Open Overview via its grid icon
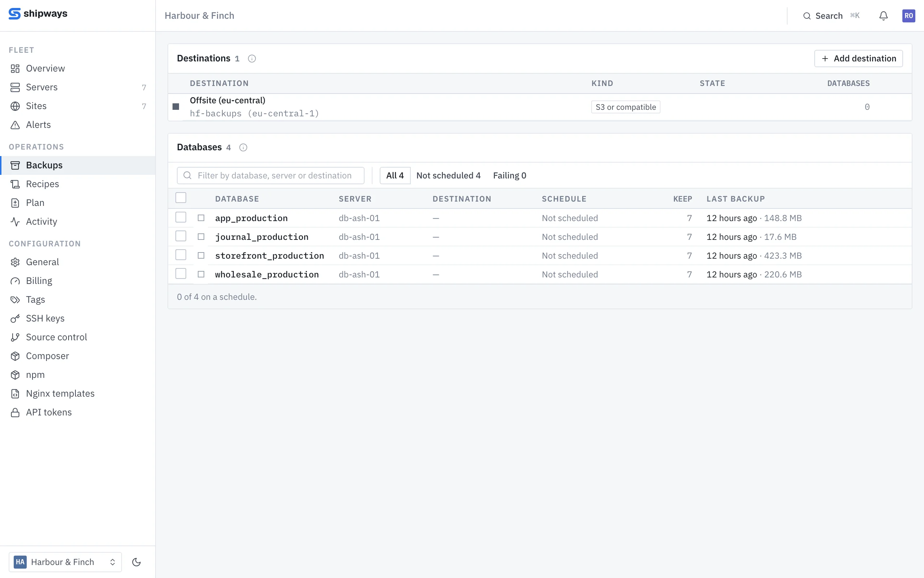The height and width of the screenshot is (578, 924). (15, 68)
